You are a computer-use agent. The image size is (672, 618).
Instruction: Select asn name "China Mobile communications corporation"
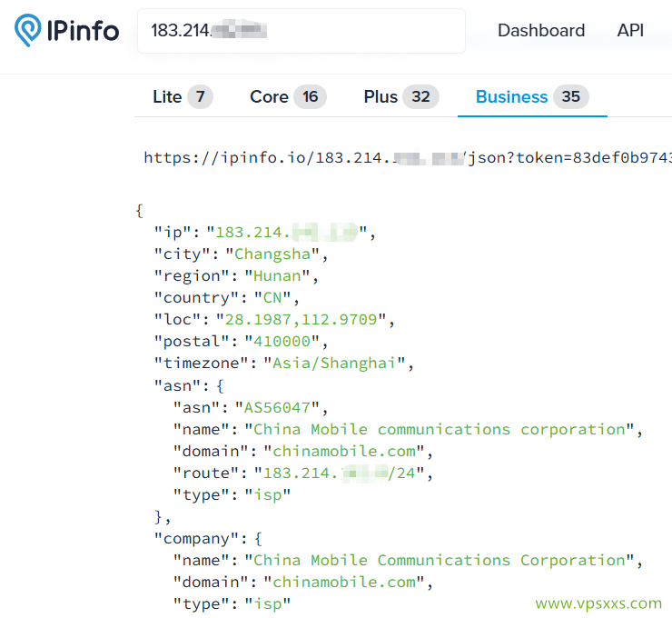click(x=440, y=429)
